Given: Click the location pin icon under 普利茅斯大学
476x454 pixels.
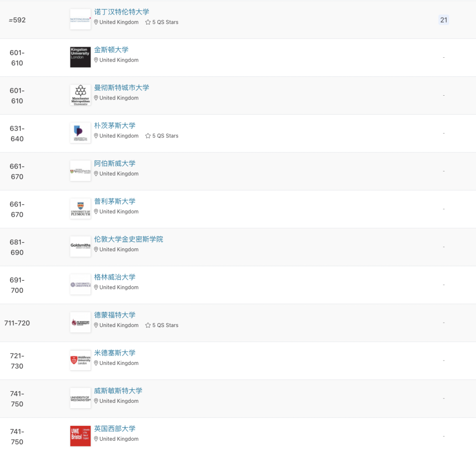Looking at the screenshot, I should click(x=96, y=212).
